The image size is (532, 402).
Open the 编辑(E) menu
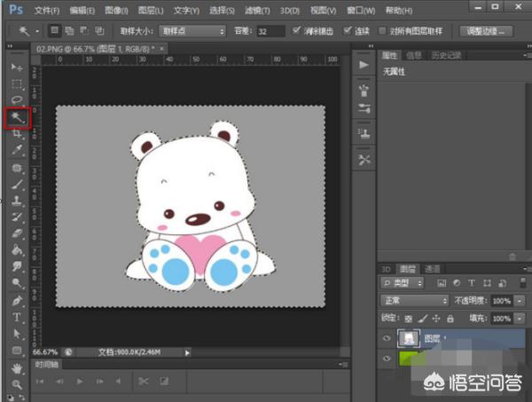point(82,11)
